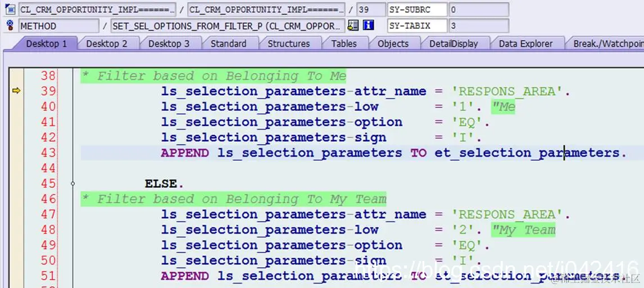The width and height of the screenshot is (644, 288).
Task: Click the ELSE keyword on line 45
Action: pyautogui.click(x=161, y=183)
